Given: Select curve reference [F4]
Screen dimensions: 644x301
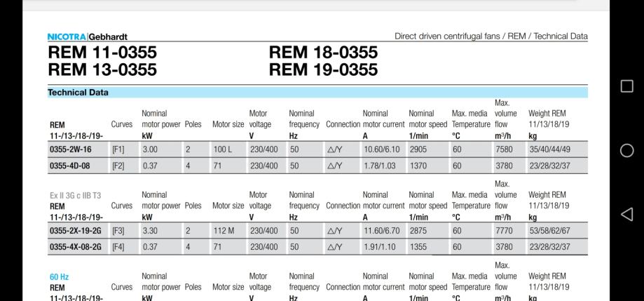Looking at the screenshot, I should 118,247.
